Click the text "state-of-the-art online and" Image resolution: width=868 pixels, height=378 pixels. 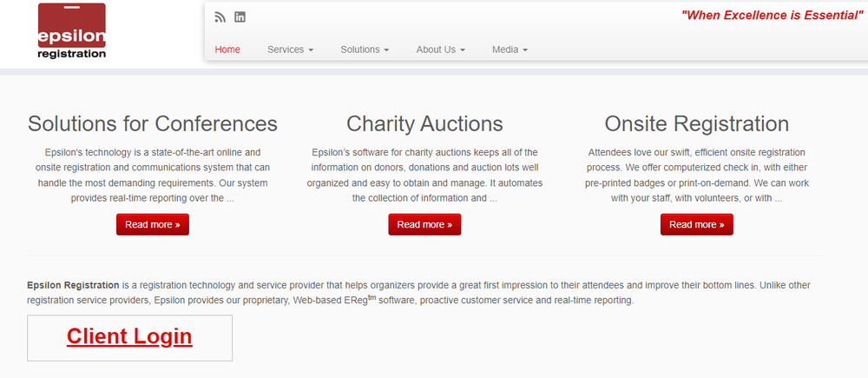210,152
